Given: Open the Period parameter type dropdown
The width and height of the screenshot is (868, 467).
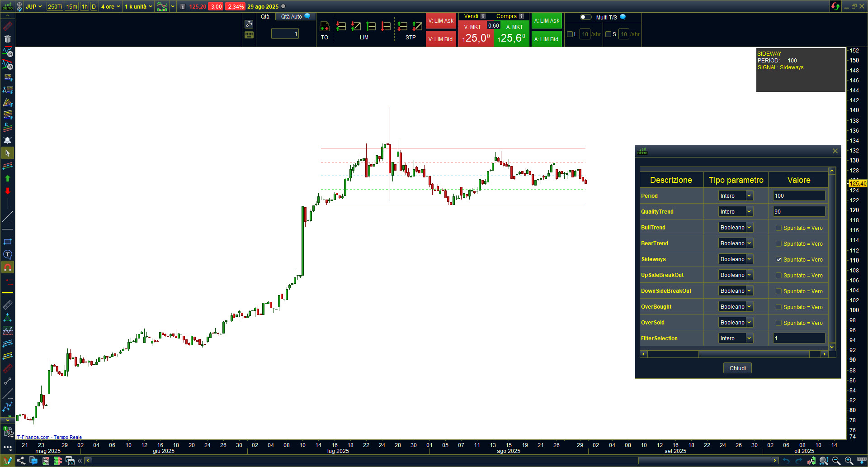Looking at the screenshot, I should (x=749, y=195).
